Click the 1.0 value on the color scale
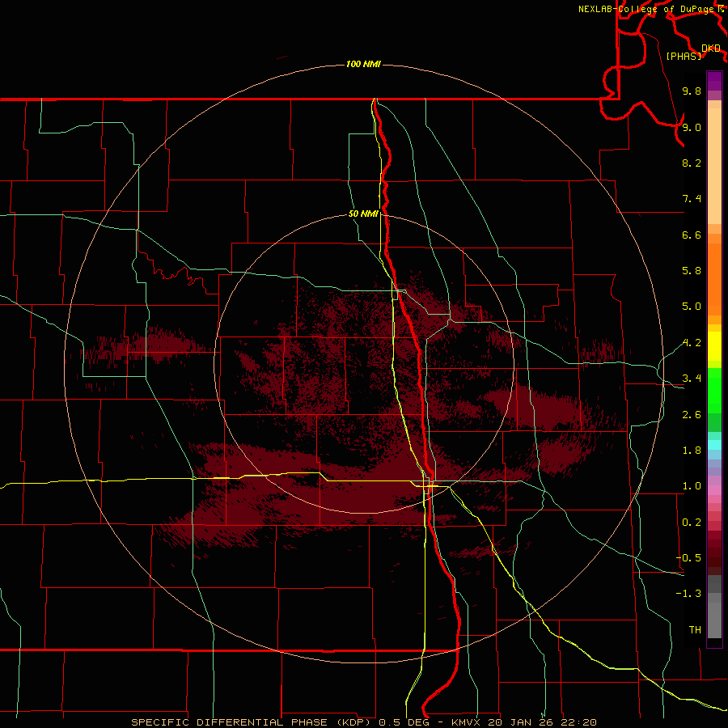Screen dimensions: 728x728 (x=692, y=486)
